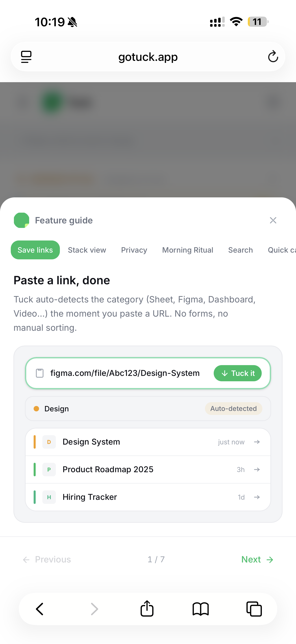Open the Design System link row
The height and width of the screenshot is (644, 296).
coord(148,442)
